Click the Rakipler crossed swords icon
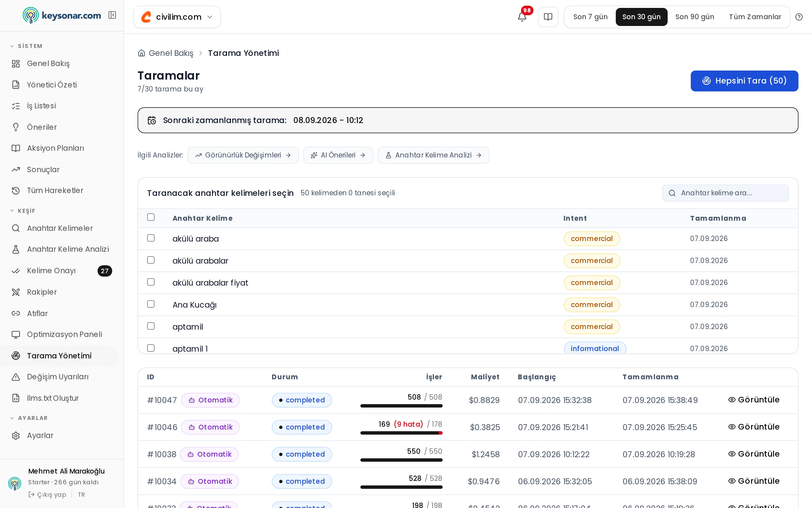Viewport: 812px width, 508px height. [16, 292]
